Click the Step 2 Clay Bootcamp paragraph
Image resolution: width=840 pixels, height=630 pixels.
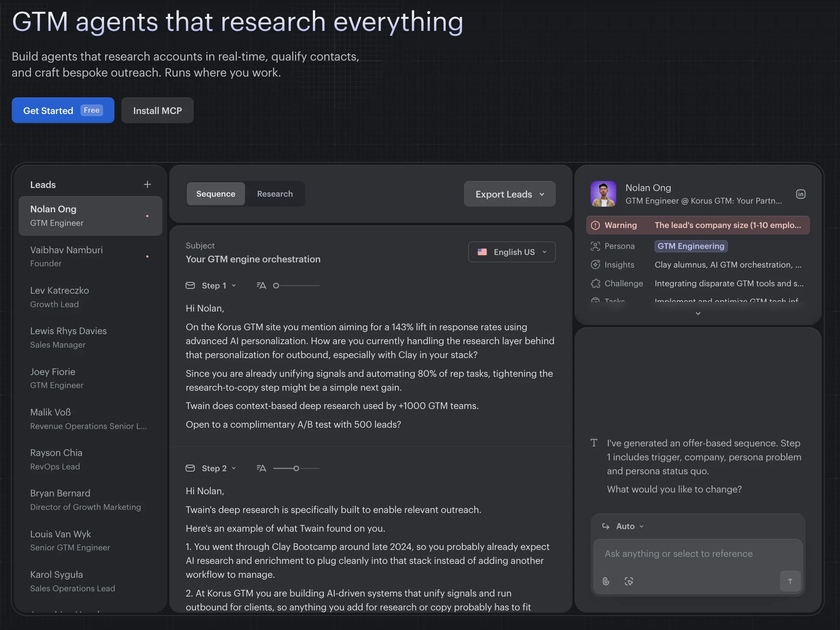(x=368, y=561)
